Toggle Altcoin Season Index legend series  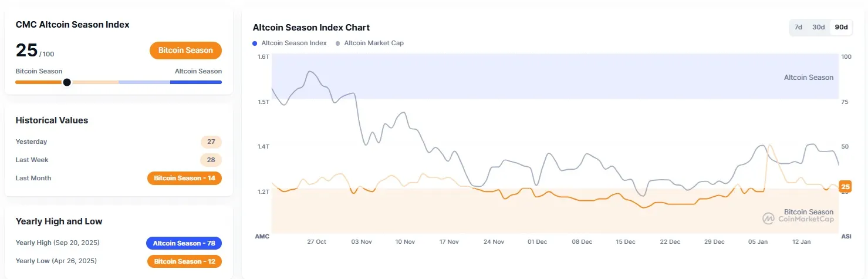[293, 43]
